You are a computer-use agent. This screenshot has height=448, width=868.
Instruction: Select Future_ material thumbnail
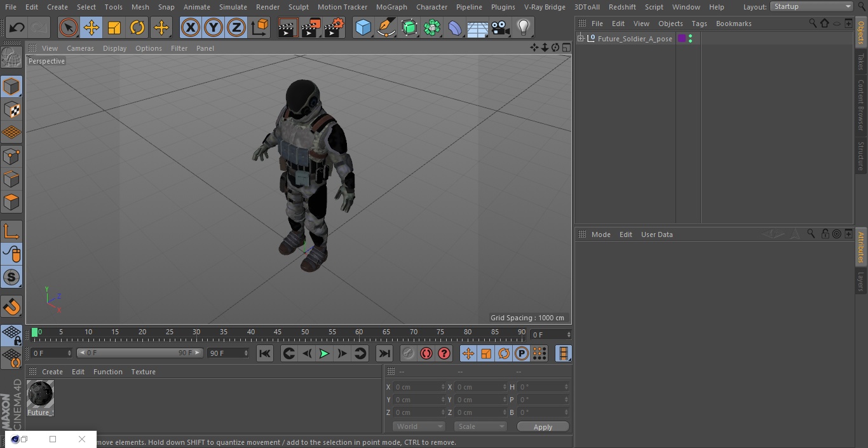point(41,395)
